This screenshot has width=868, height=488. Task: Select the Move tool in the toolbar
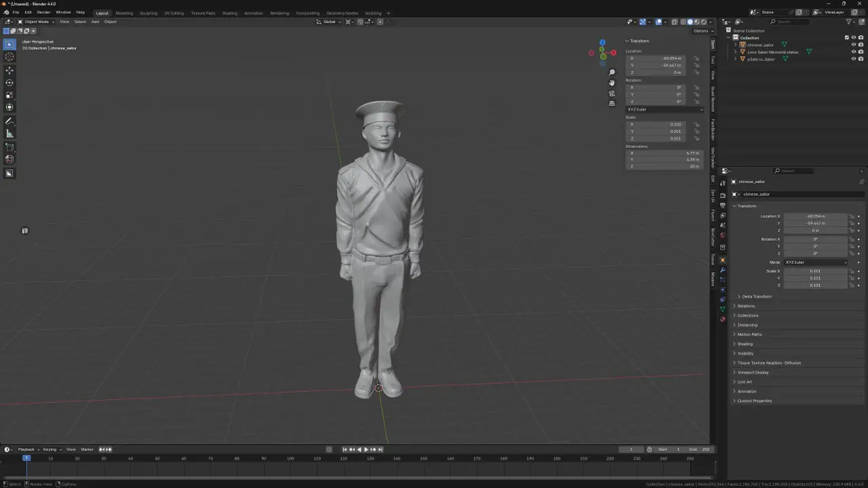[9, 70]
